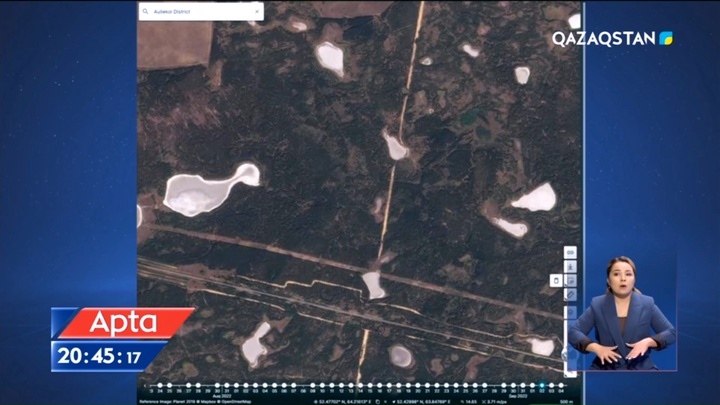
Task: Click the note icon below the star
Action: click(570, 281)
